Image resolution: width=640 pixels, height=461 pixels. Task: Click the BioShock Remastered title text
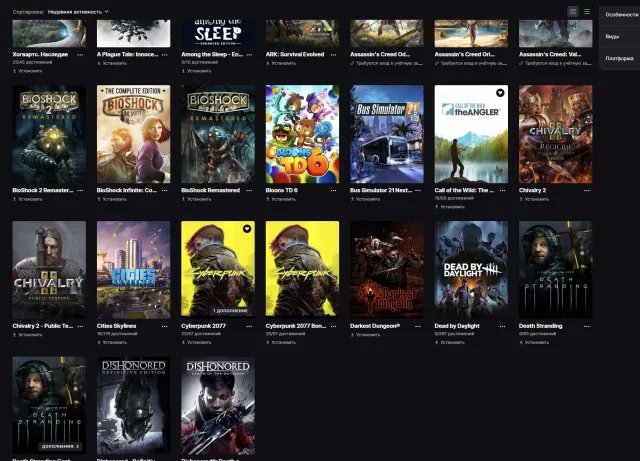tap(210, 190)
